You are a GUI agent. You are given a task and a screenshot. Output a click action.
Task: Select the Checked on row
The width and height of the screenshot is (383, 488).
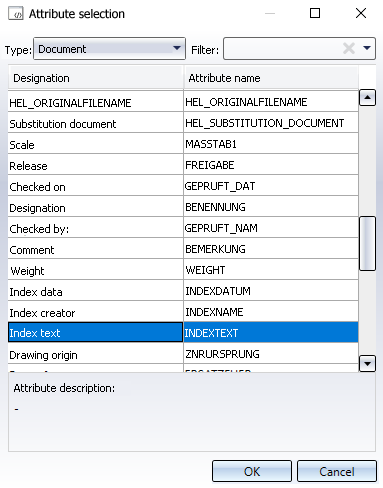pyautogui.click(x=183, y=186)
